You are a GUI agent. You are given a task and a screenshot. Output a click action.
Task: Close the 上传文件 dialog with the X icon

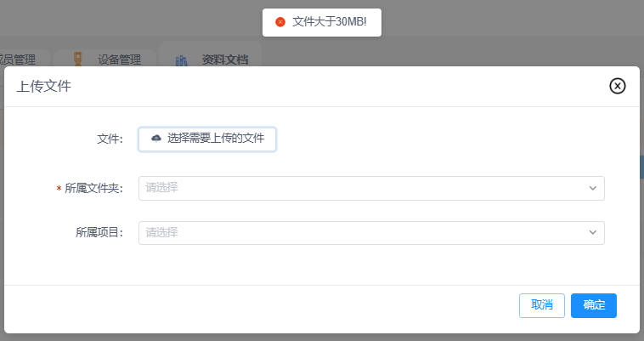click(x=618, y=86)
